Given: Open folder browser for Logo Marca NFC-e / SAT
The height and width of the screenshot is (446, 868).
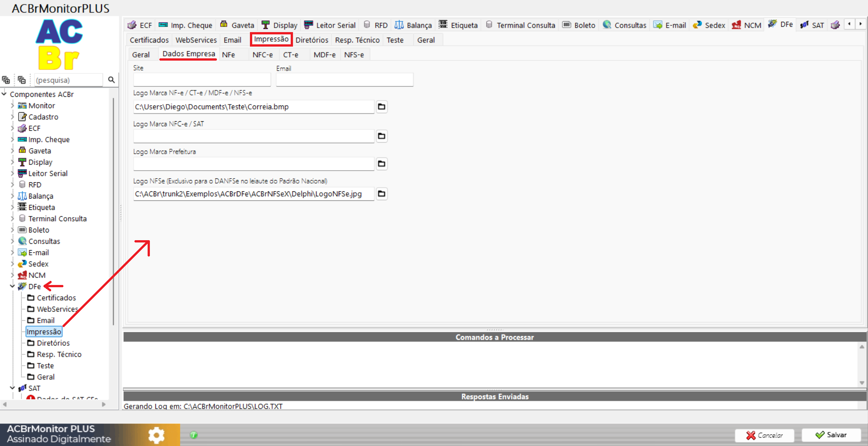Looking at the screenshot, I should tap(382, 136).
